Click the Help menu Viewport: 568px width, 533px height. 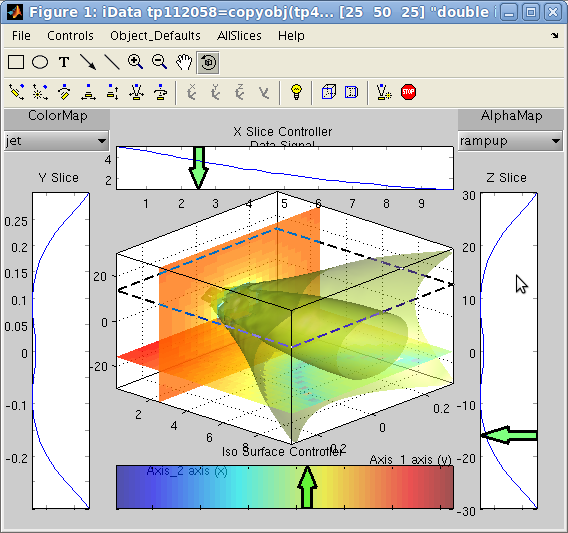(x=291, y=36)
